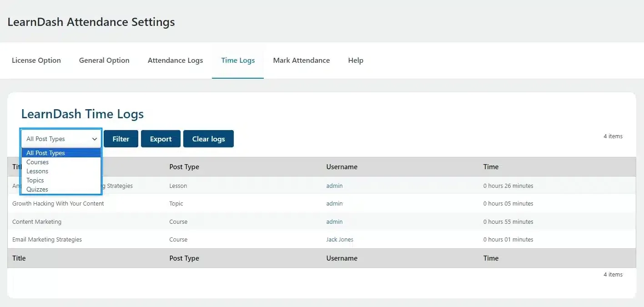Clear all time logs
This screenshot has width=644, height=307.
208,139
